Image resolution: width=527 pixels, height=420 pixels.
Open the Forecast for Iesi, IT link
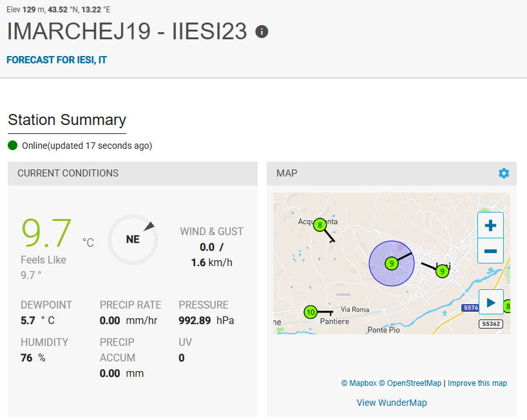pos(57,60)
